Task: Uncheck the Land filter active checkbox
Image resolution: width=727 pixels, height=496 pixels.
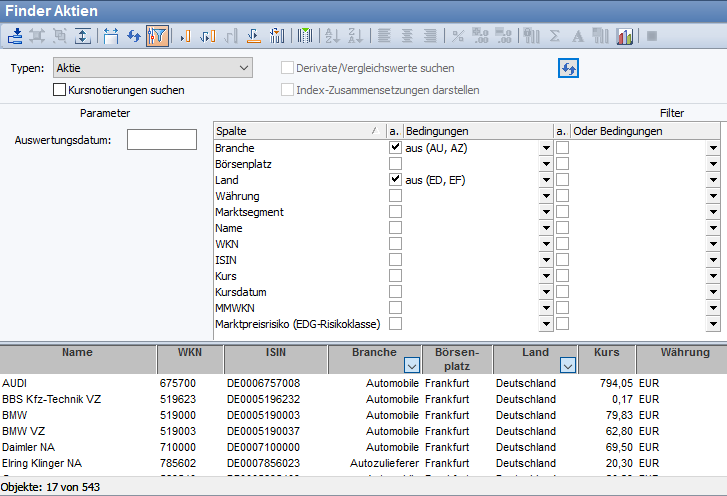Action: [395, 180]
